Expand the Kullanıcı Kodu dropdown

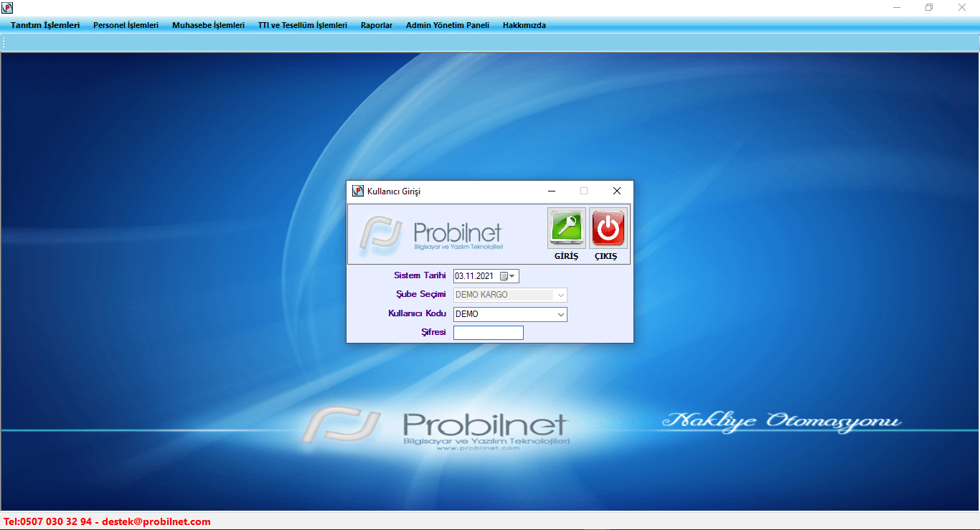point(560,314)
